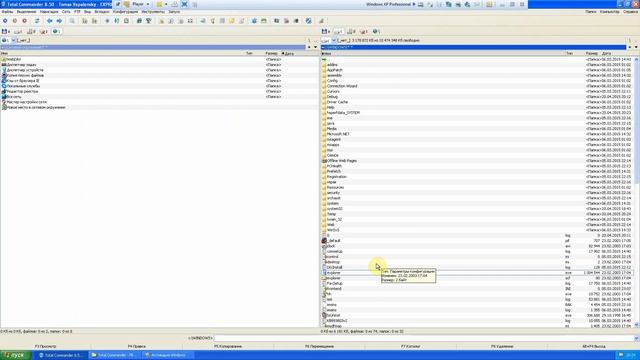Screen dimensions: 640x360
Task: Click the F5 Копирование button
Action: click(228, 346)
